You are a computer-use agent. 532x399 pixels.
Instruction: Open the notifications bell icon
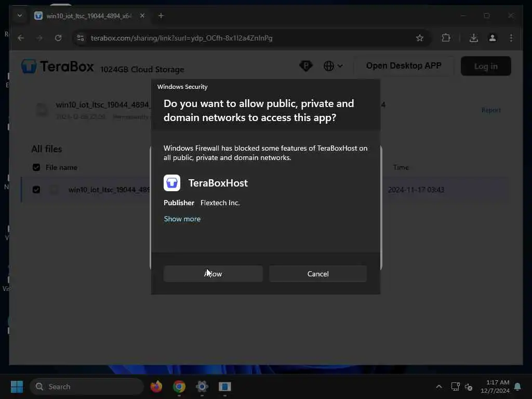tap(517, 387)
